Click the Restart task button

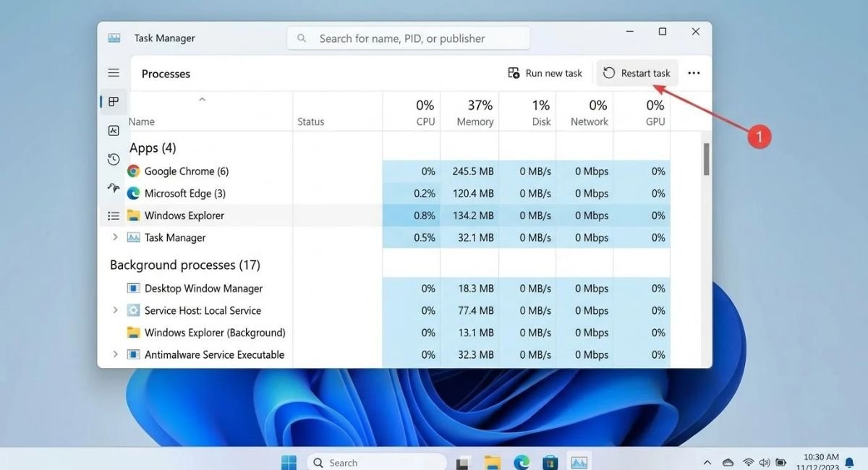pos(637,73)
